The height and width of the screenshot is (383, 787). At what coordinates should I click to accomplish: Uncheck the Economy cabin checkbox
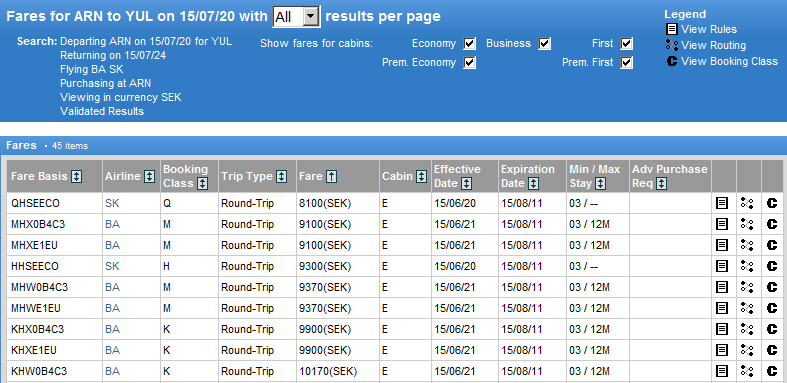tap(469, 44)
